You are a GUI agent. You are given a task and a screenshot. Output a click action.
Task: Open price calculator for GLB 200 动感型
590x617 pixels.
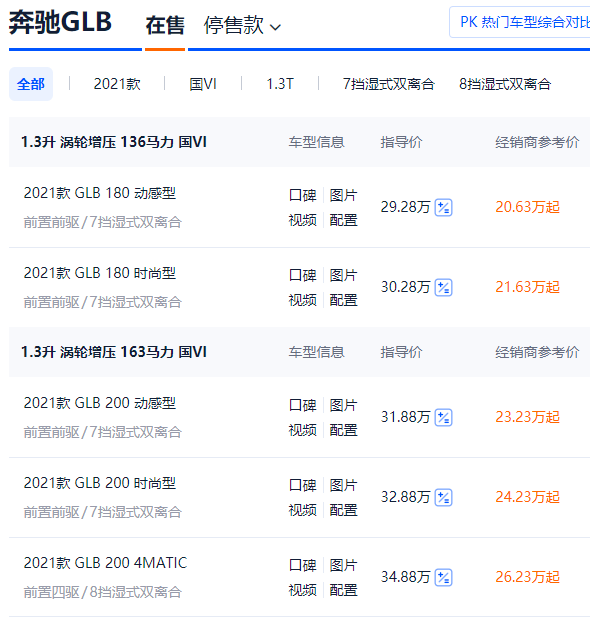(x=443, y=417)
